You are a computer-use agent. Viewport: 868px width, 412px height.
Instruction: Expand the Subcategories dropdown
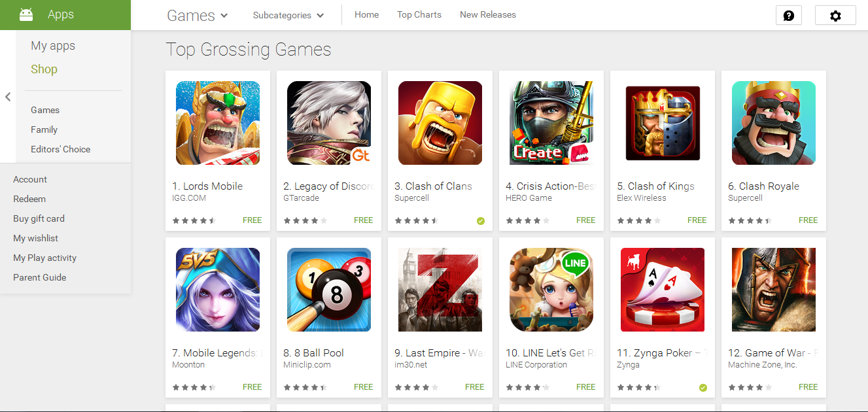(x=288, y=15)
